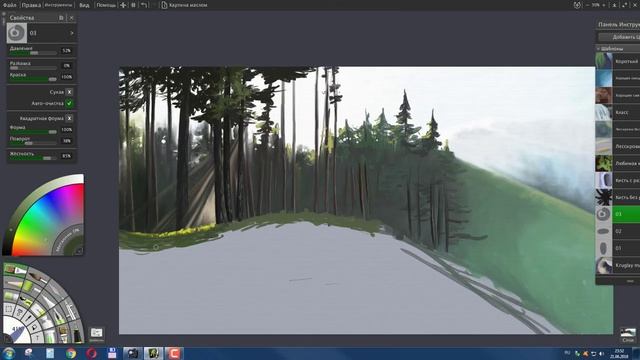This screenshot has height=360, width=640.
Task: Select the dashed-rectangle Selection tool
Action: click(x=8, y=310)
